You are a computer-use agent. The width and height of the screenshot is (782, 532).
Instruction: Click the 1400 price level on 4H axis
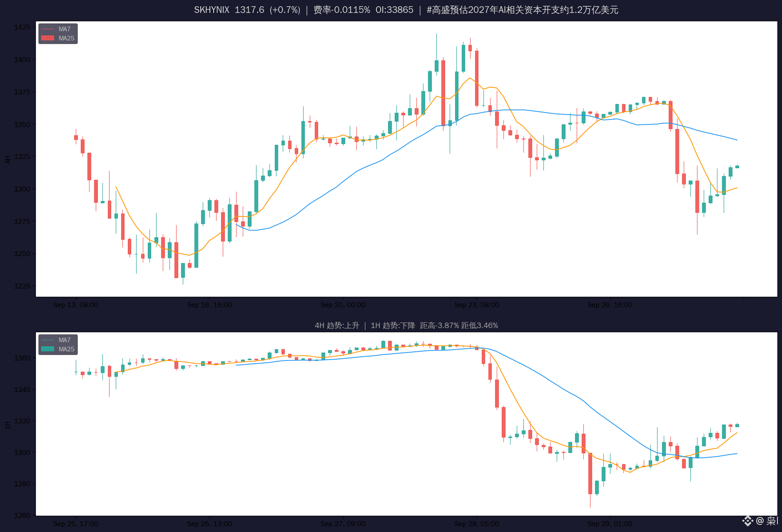(x=22, y=60)
